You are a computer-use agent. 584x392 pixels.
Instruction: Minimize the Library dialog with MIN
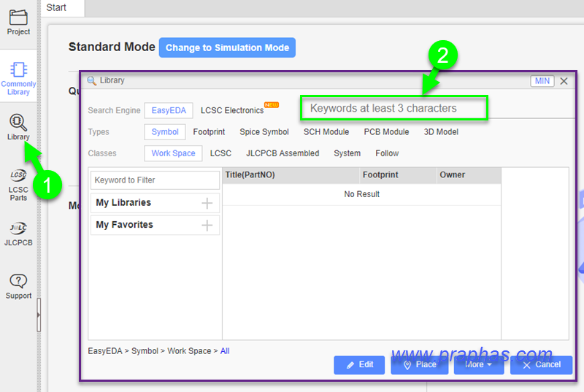[542, 81]
